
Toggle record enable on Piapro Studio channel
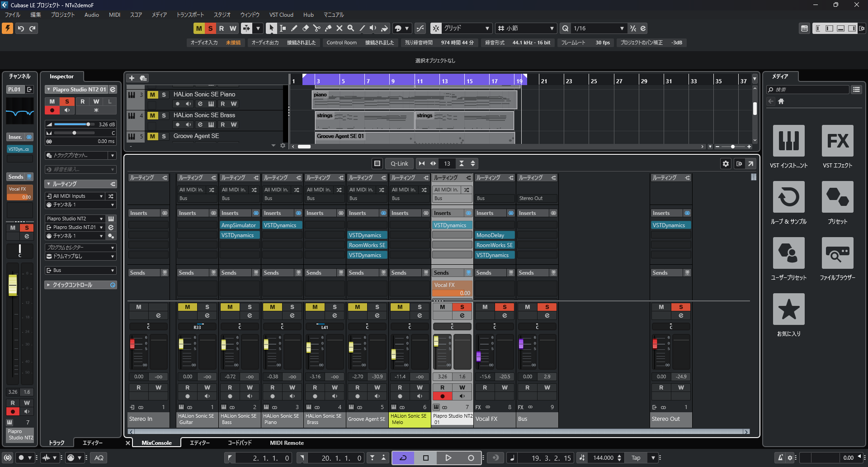[x=442, y=396]
